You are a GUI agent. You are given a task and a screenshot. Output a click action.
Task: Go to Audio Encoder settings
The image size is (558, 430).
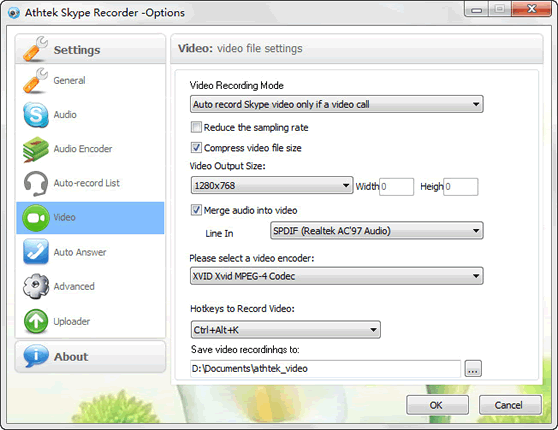tap(83, 149)
